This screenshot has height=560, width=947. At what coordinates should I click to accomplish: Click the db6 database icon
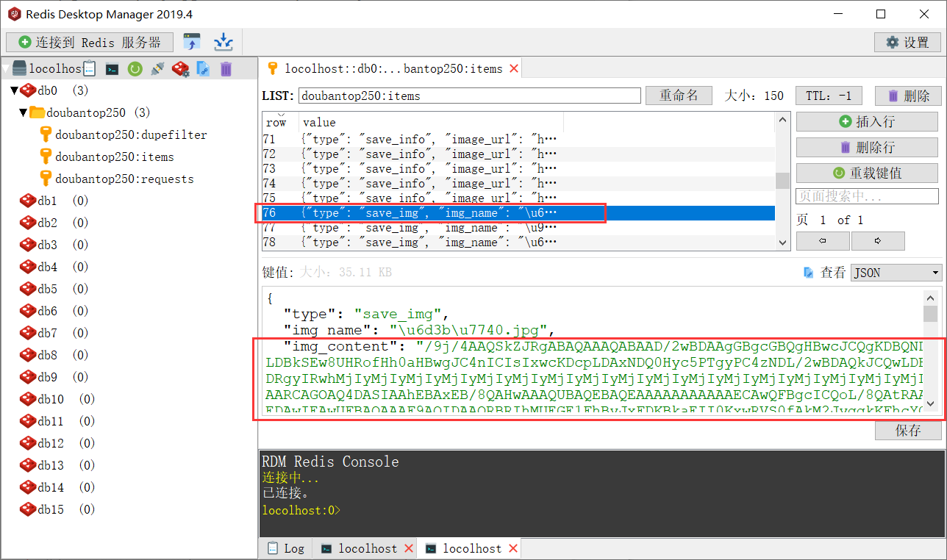pyautogui.click(x=28, y=311)
